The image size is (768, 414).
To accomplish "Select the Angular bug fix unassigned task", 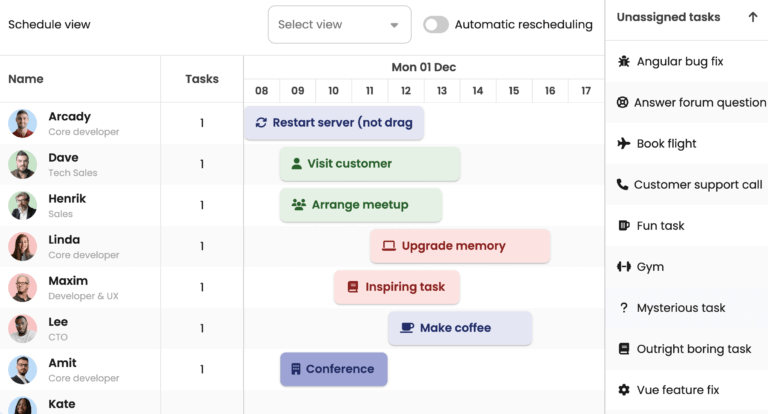I will pyautogui.click(x=687, y=61).
